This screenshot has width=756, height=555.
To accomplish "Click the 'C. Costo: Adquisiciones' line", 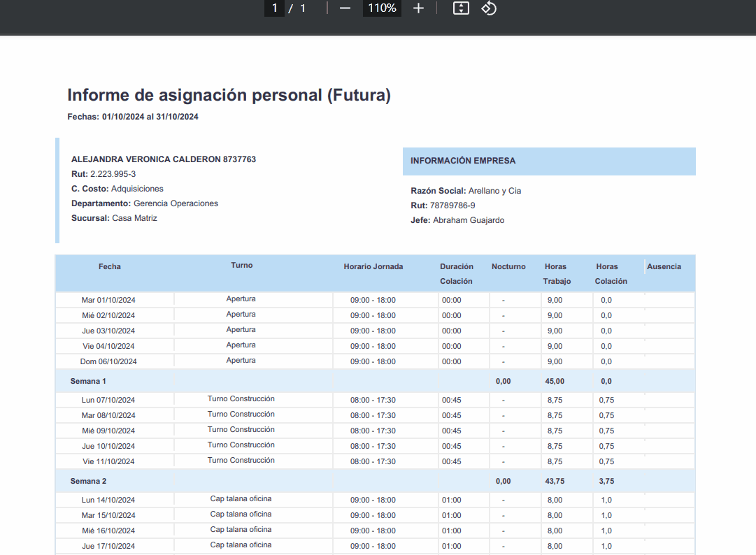I will [117, 189].
